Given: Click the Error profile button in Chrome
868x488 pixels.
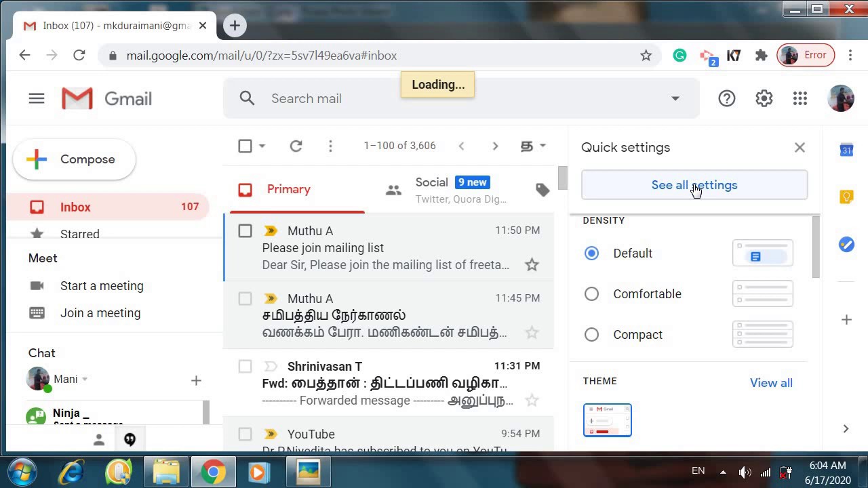Looking at the screenshot, I should pos(806,56).
